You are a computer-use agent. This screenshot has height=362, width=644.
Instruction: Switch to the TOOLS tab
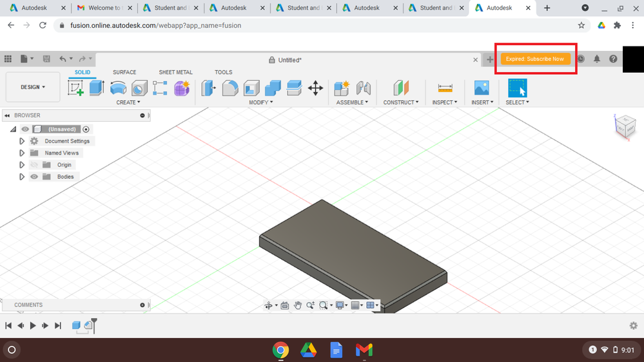[x=224, y=72]
